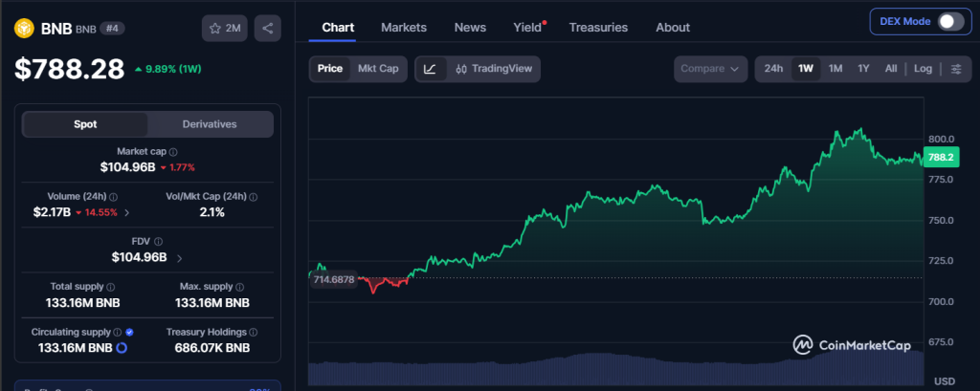
Task: Add BNB to watchlist with star button
Action: 225,28
